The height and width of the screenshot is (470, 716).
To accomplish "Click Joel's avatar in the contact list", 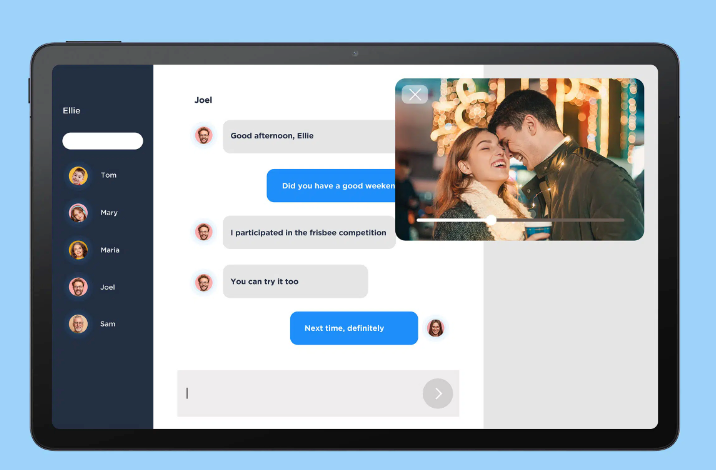I will (78, 287).
